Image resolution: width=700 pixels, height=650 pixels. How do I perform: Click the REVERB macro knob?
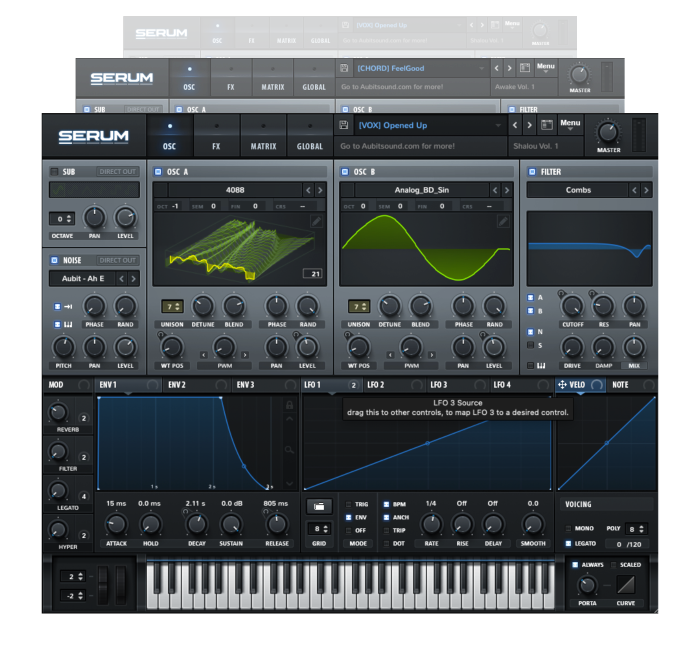click(x=58, y=412)
